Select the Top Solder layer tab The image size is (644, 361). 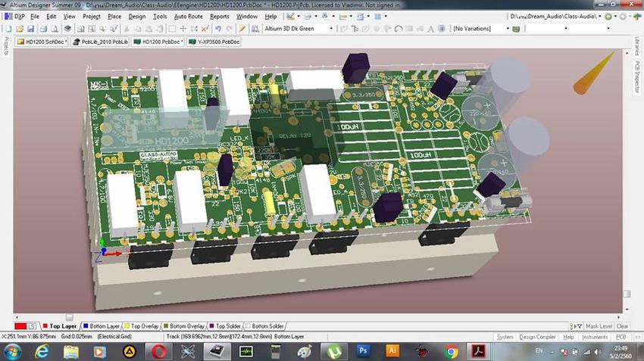(225, 326)
